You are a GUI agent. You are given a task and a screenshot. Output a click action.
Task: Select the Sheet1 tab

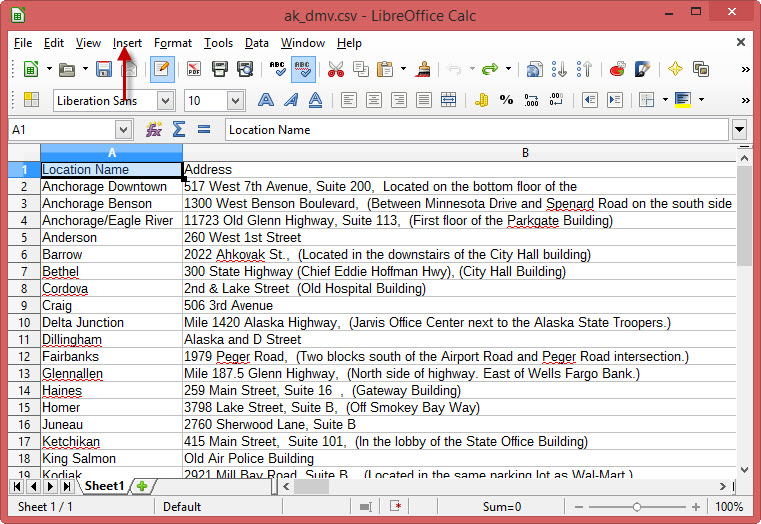point(104,486)
